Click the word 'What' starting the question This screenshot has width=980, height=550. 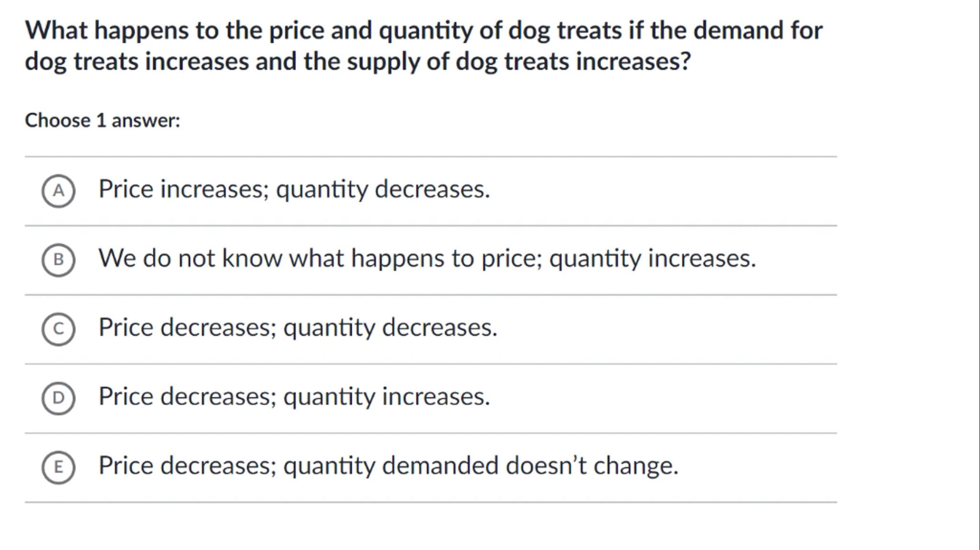pyautogui.click(x=56, y=30)
